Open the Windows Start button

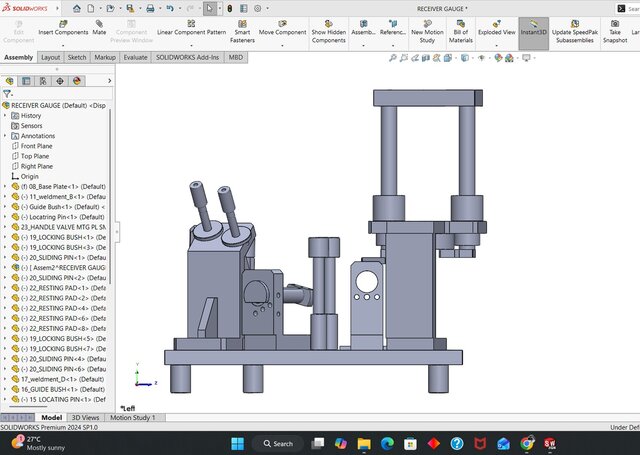click(x=238, y=444)
